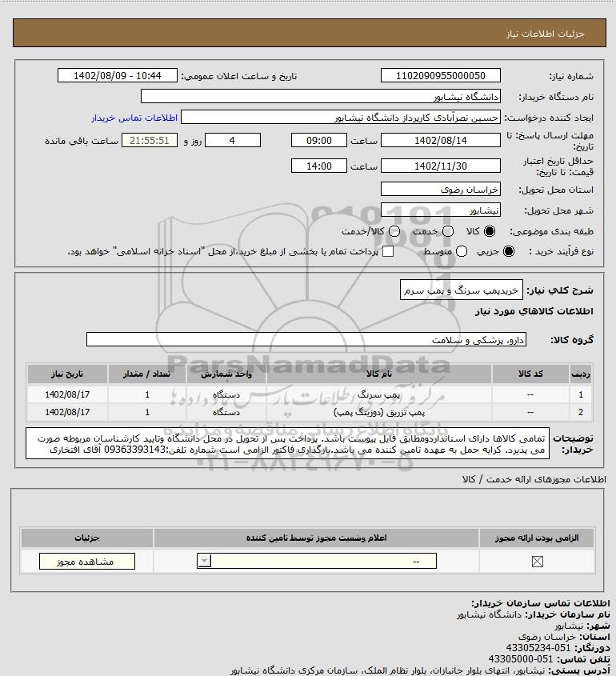The width and height of the screenshot is (616, 676).
Task: Click the buyer notes text box
Action: click(287, 443)
